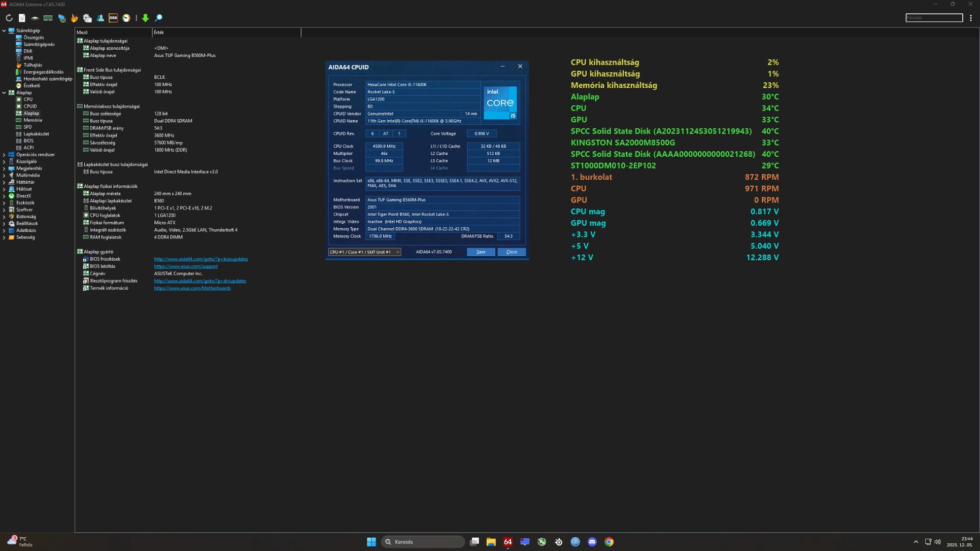Open the gauge SensorPanel toolbar icon
Screen dimensions: 980x551
126,18
